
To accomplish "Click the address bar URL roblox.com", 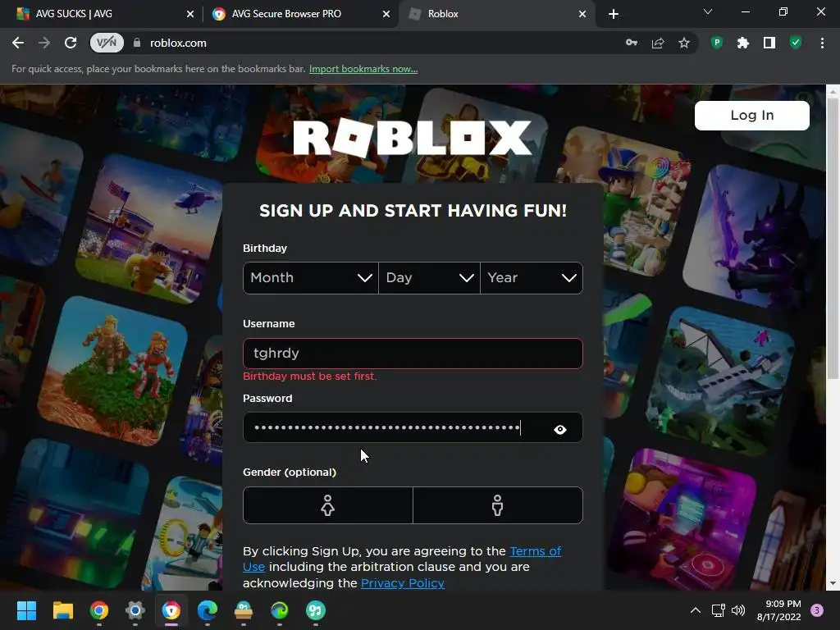I will coord(178,43).
